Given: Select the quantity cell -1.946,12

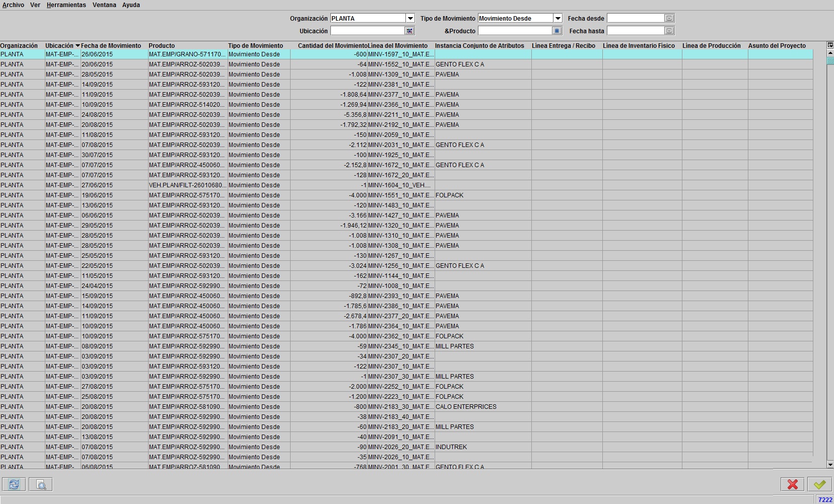Looking at the screenshot, I should (329, 226).
